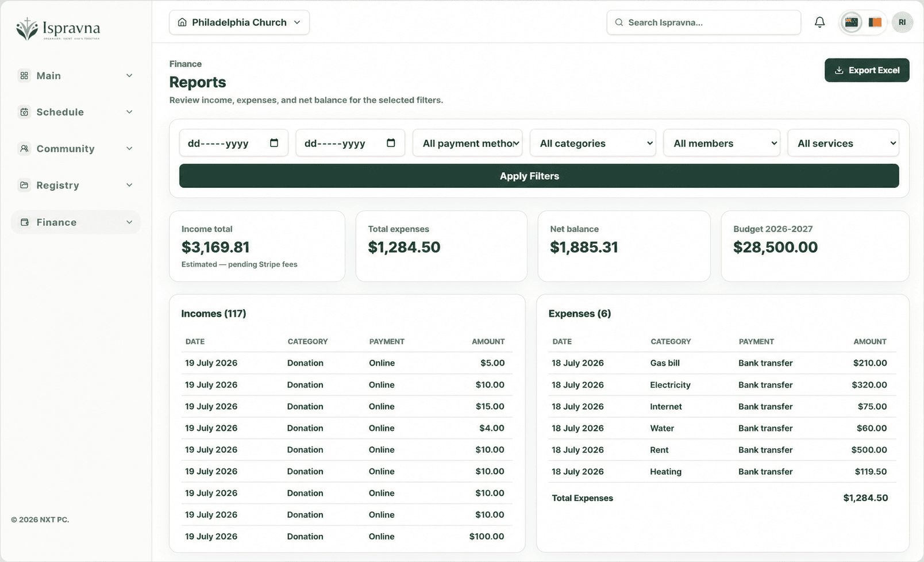Screen dimensions: 924x562
Task: Expand the Main menu chevron
Action: click(x=129, y=75)
